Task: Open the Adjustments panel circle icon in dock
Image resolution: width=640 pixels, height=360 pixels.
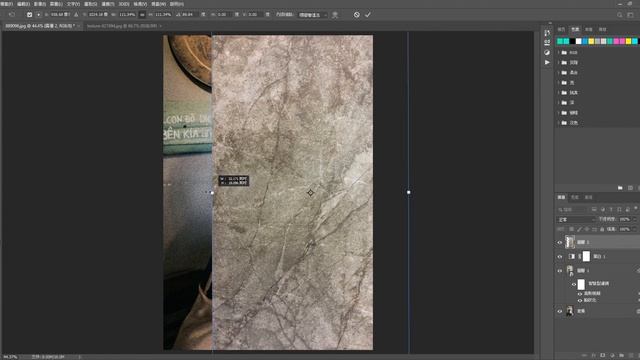Action: pos(547,53)
